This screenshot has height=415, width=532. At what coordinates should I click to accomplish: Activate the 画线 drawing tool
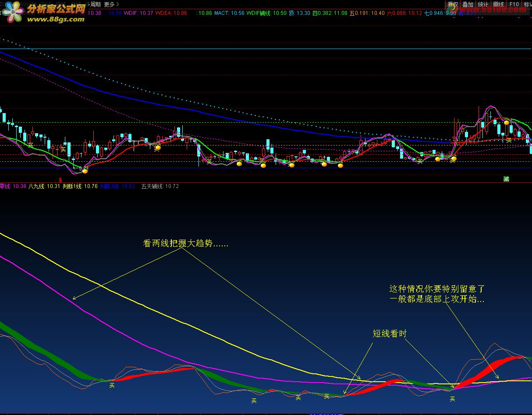click(x=498, y=4)
